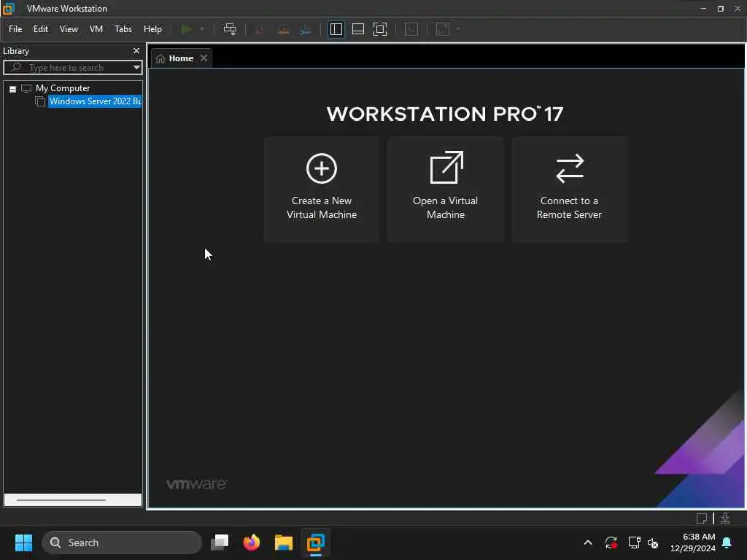Open the Help menu
The height and width of the screenshot is (560, 747).
point(152,29)
